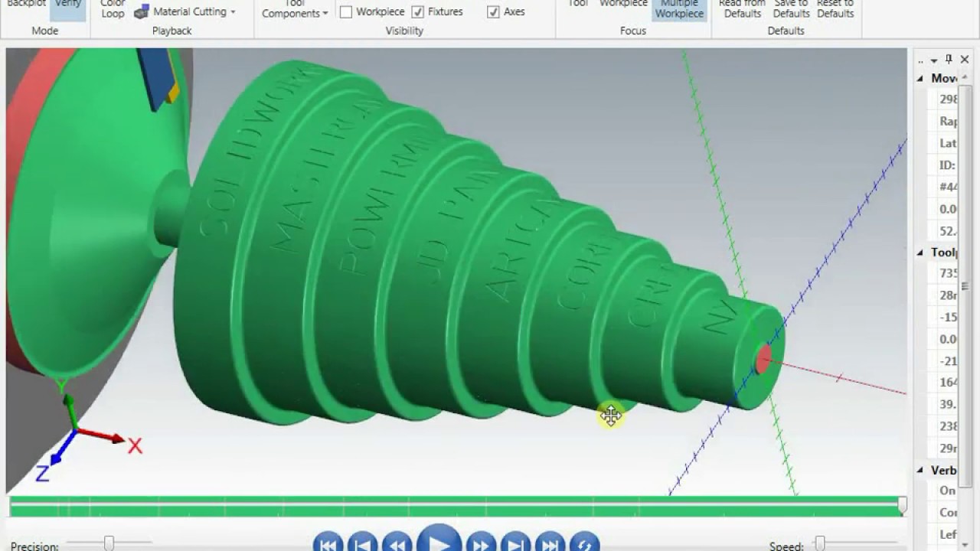Pin the side info panel
The height and width of the screenshot is (551, 980).
point(949,59)
